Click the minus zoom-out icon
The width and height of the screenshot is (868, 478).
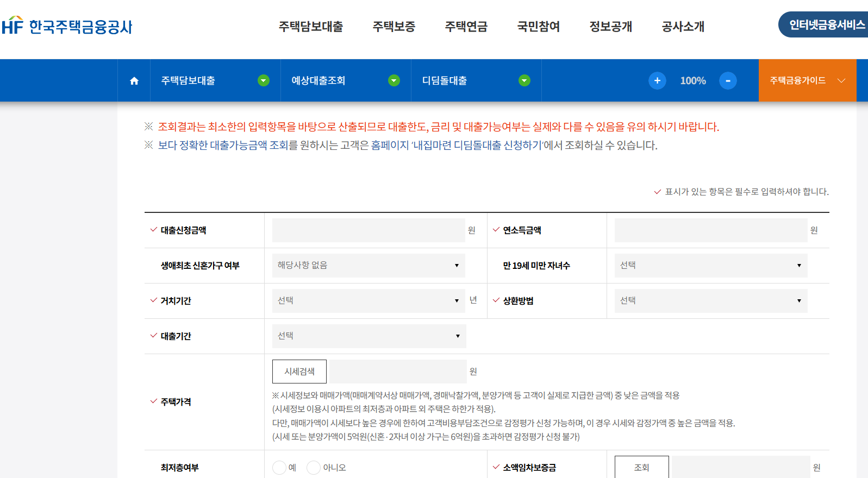(728, 81)
